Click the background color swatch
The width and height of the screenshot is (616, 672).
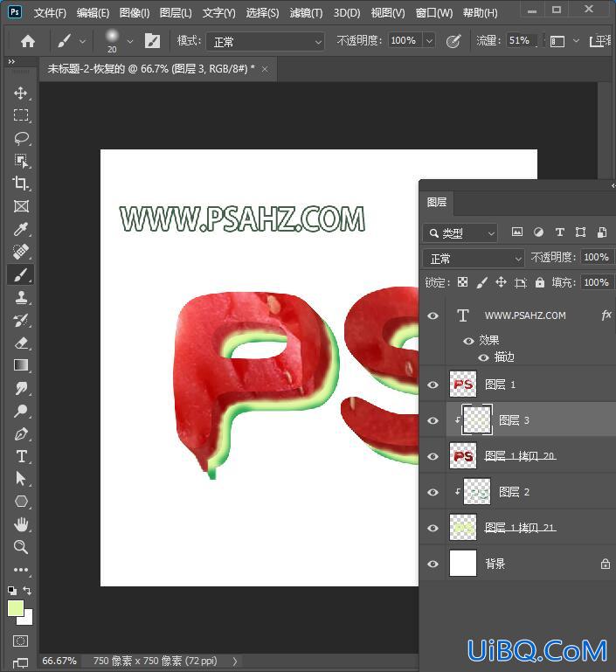click(x=27, y=620)
